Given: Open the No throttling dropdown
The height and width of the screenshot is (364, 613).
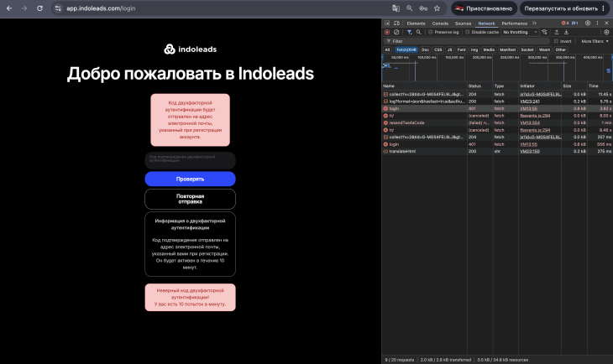Looking at the screenshot, I should click(520, 32).
